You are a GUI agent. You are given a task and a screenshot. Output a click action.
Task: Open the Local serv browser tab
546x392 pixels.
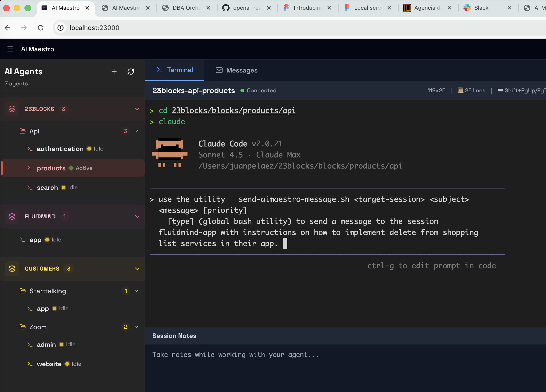pos(368,8)
